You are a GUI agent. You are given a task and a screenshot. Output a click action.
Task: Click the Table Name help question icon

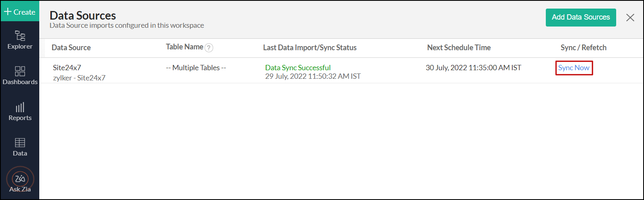click(209, 48)
